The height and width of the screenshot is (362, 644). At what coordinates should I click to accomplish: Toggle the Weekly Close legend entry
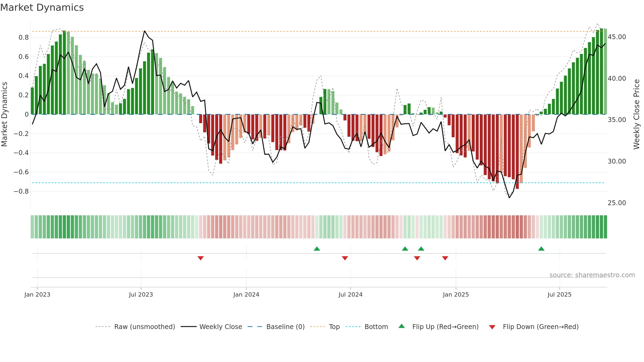[211, 327]
